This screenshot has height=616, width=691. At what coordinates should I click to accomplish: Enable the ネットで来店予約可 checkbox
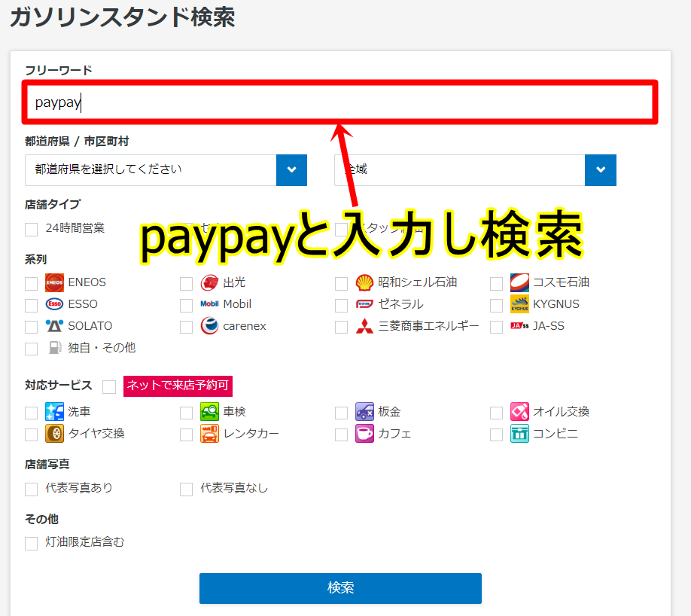coord(109,387)
